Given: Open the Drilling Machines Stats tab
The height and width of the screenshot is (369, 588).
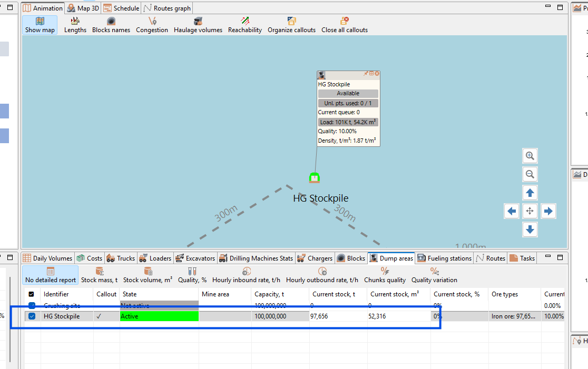Looking at the screenshot, I should pos(256,258).
